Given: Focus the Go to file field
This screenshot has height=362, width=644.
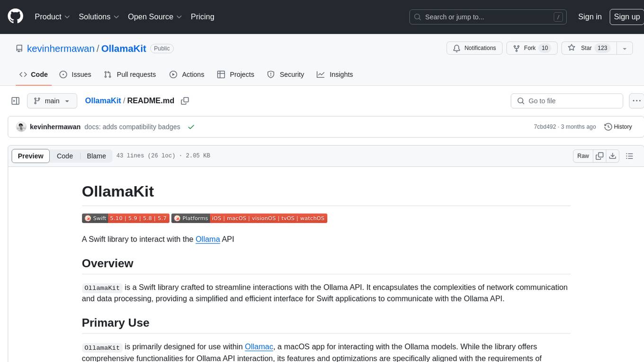Looking at the screenshot, I should [567, 101].
